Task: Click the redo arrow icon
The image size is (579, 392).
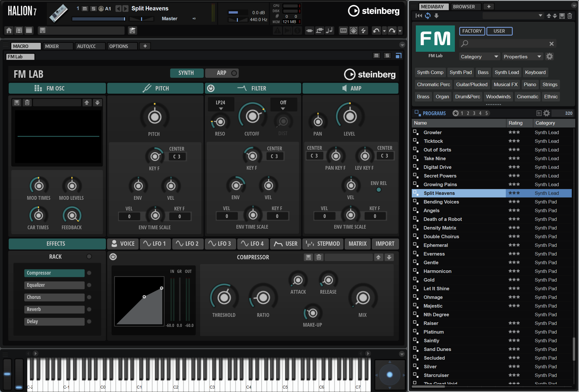Action: point(392,30)
